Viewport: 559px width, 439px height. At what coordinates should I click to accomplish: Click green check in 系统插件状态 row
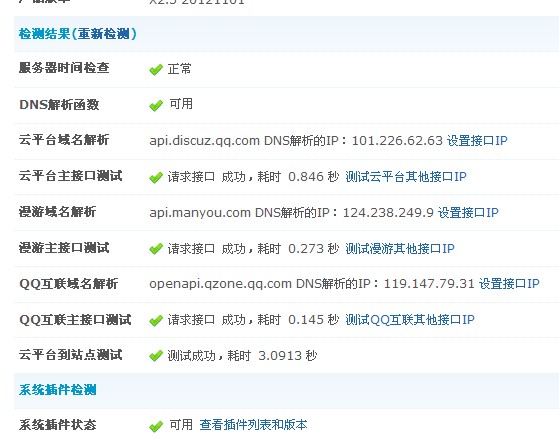coord(156,426)
